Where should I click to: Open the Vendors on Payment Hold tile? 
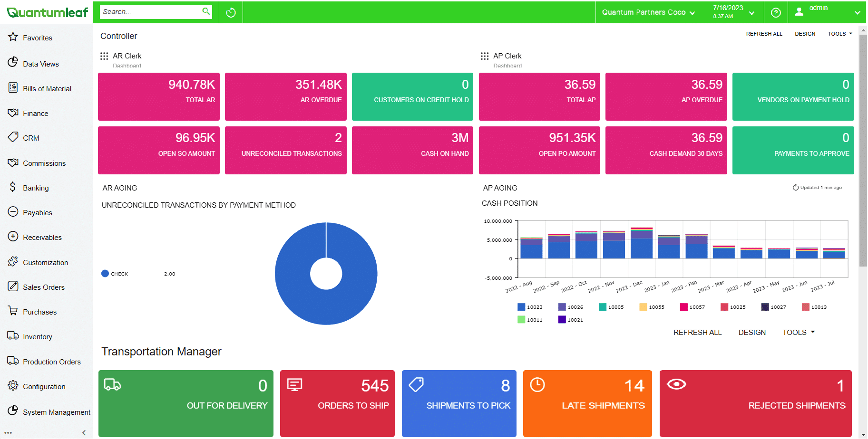[793, 96]
